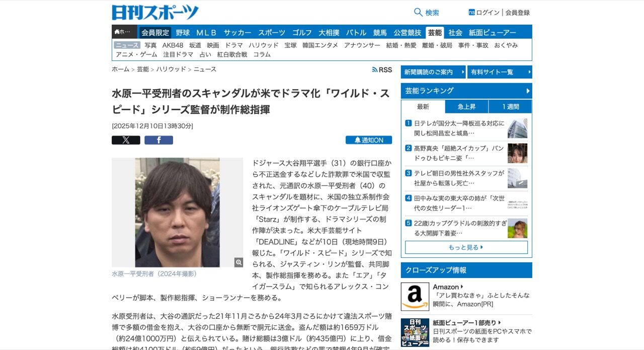This screenshot has width=644, height=350.
Task: Expand 新聞購読のご案内 menu
Action: (433, 72)
